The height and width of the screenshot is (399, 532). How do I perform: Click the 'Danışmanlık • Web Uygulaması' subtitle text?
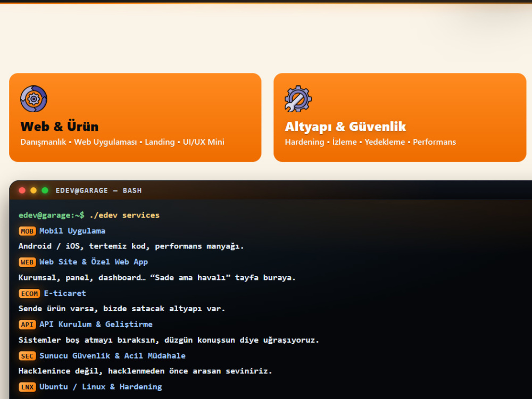tap(122, 142)
